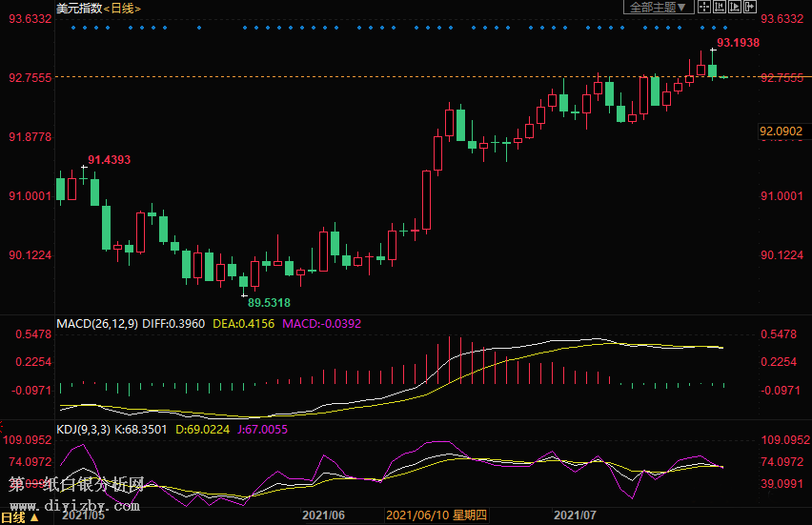Select the KDJ(9,3,3) indicator label
This screenshot has height=525, width=812.
pos(83,430)
